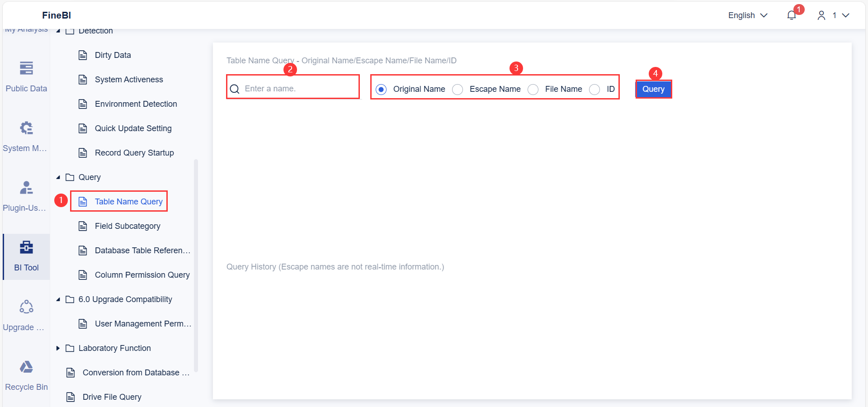Open the English language dropdown
The width and height of the screenshot is (868, 407).
click(x=748, y=15)
